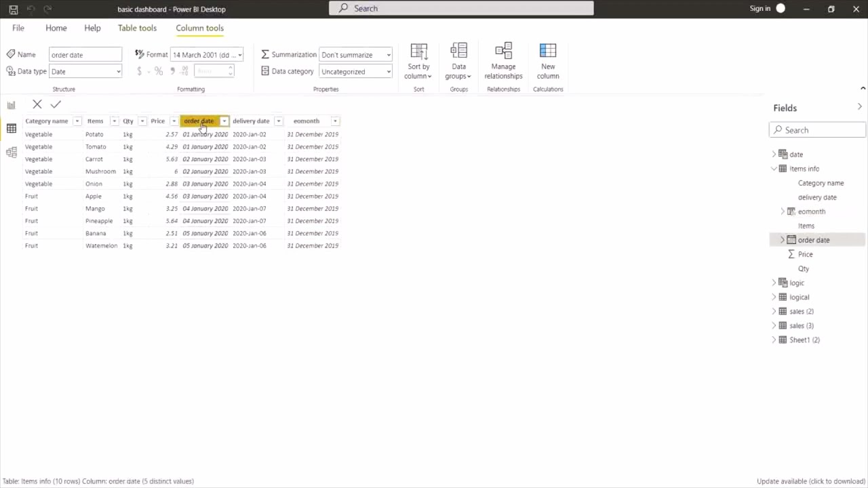Click New column button
The height and width of the screenshot is (488, 868).
click(548, 62)
